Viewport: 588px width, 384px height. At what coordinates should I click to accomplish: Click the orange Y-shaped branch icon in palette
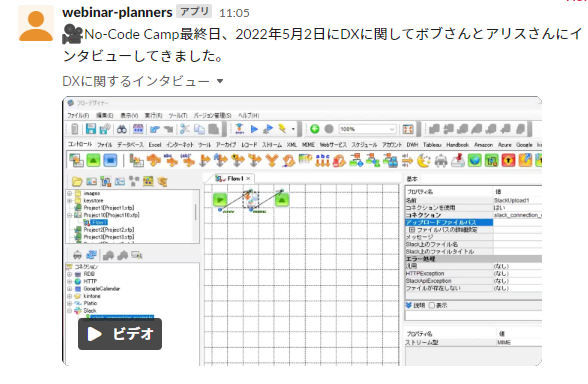tap(272, 160)
